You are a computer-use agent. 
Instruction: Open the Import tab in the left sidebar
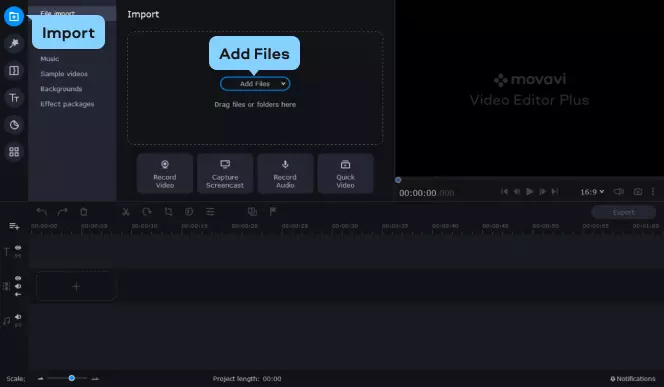click(x=14, y=17)
